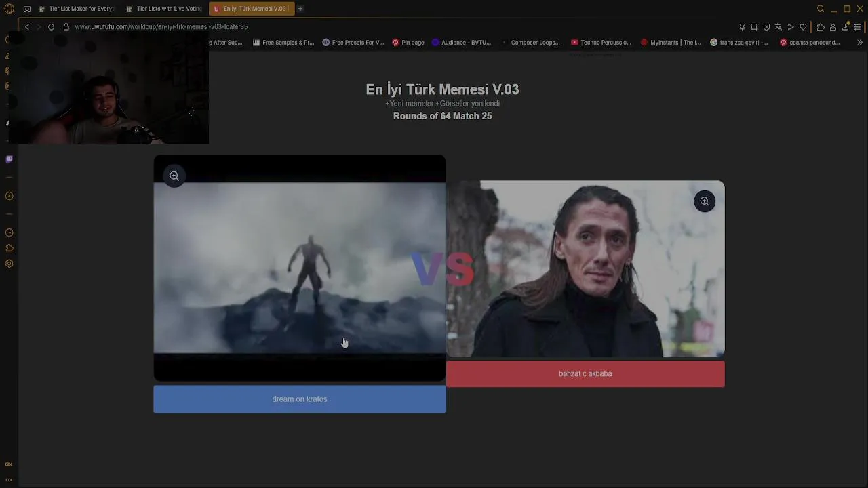Open the Twitch sidebar icon
This screenshot has width=868, height=488.
pos(9,159)
